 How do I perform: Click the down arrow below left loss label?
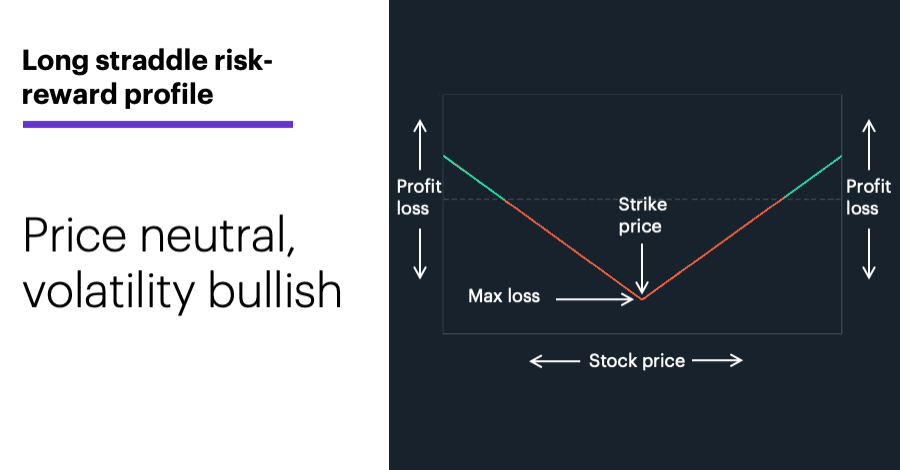(420, 254)
